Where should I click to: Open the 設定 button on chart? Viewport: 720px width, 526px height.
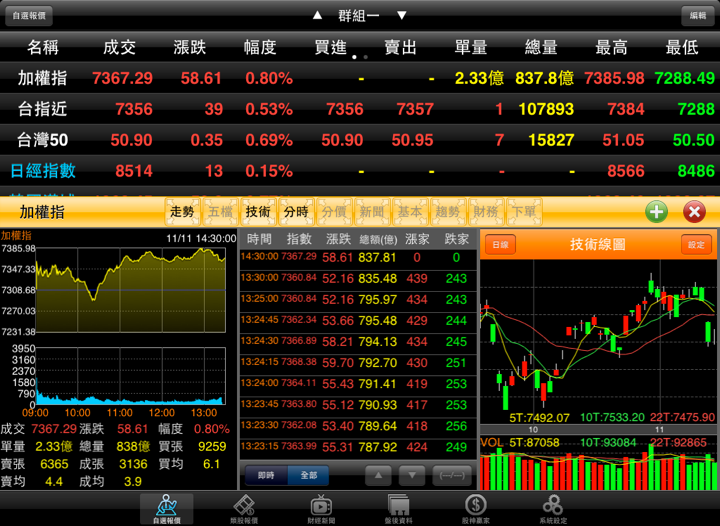(x=696, y=245)
